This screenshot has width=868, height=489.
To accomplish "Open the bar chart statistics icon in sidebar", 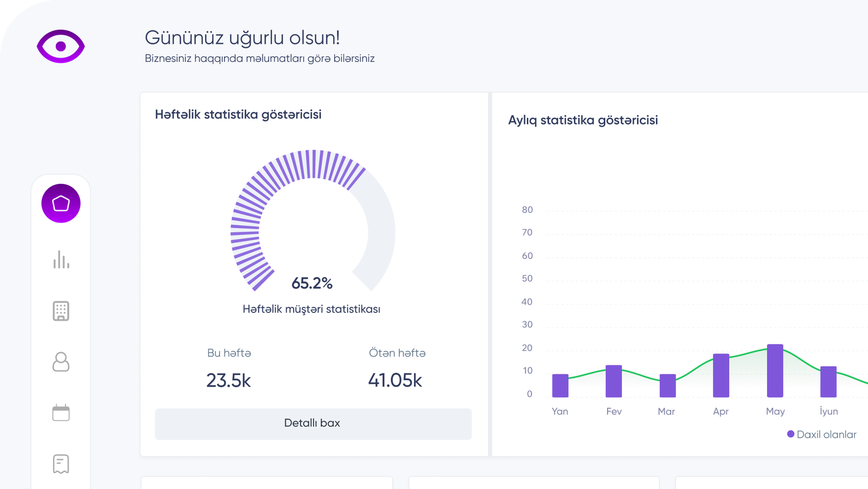I will click(61, 260).
